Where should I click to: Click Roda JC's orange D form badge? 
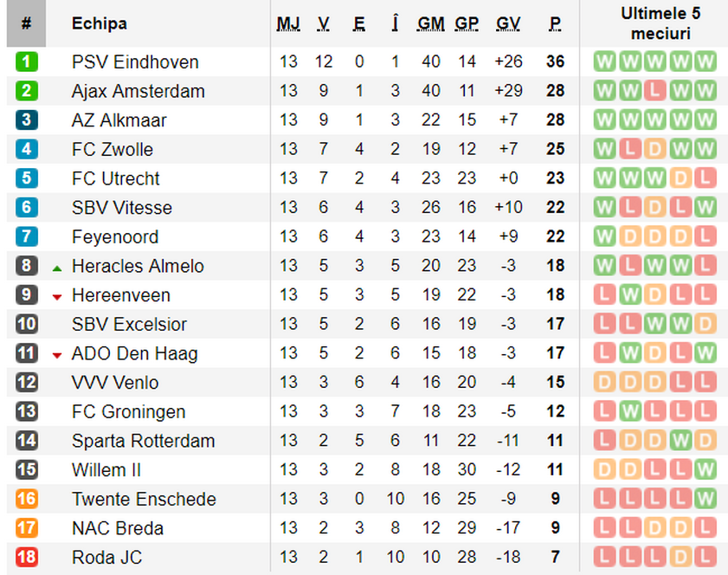pyautogui.click(x=680, y=557)
